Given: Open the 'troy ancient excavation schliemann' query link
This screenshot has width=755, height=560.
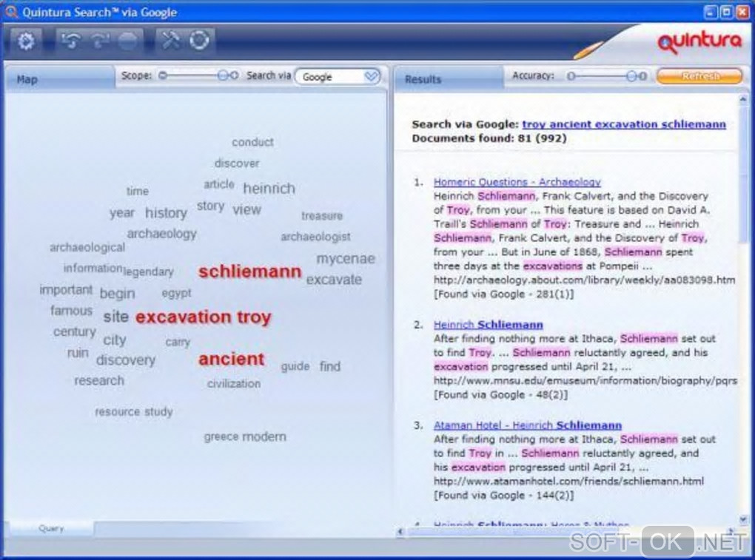Looking at the screenshot, I should [624, 124].
